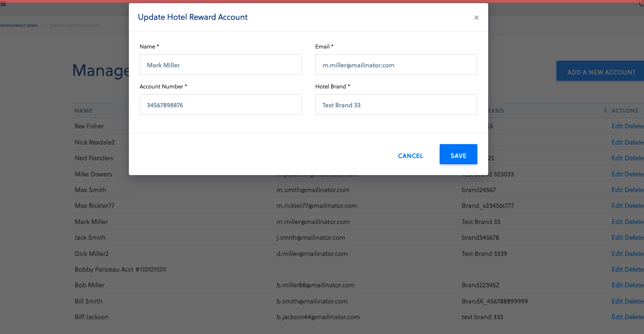Edit the Bill Smith account
This screenshot has width=644, height=334.
[617, 301]
